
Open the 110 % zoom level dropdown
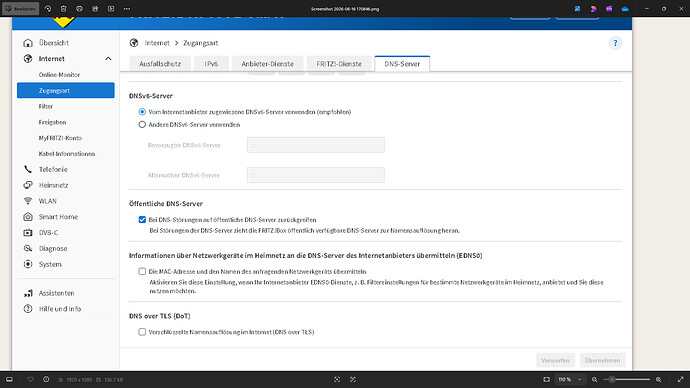coord(570,379)
